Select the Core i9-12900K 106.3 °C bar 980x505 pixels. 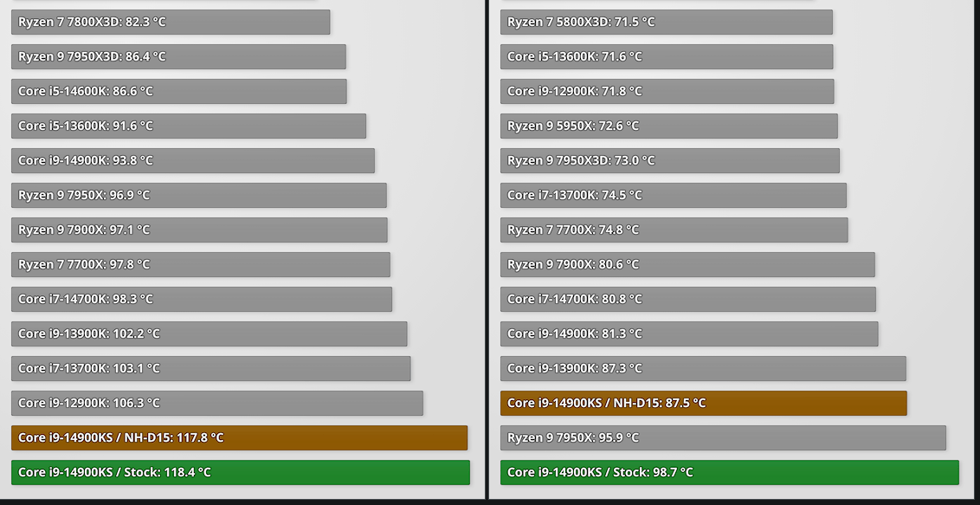click(x=217, y=404)
